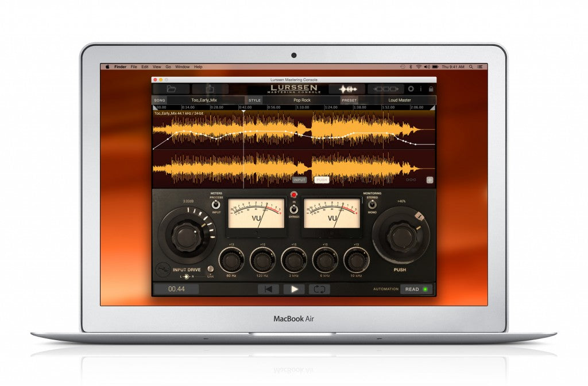Click the 60 Hz EQ knob
Screen dimensions: 588x386
pyautogui.click(x=231, y=260)
